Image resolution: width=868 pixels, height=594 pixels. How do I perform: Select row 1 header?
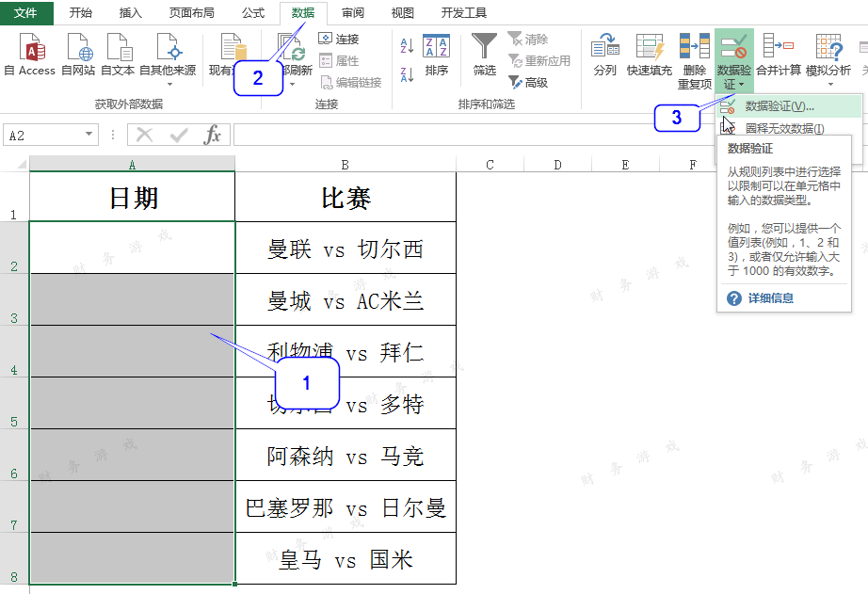coord(14,197)
